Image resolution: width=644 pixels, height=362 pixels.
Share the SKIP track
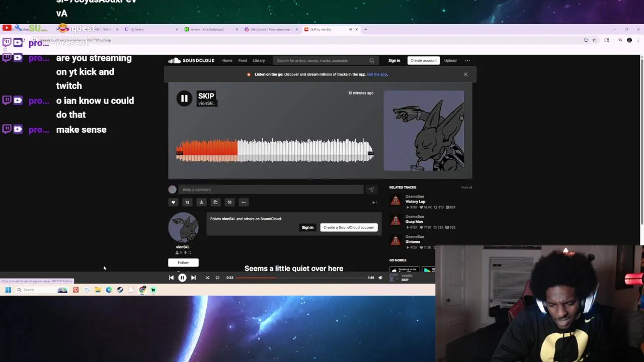pyautogui.click(x=201, y=202)
